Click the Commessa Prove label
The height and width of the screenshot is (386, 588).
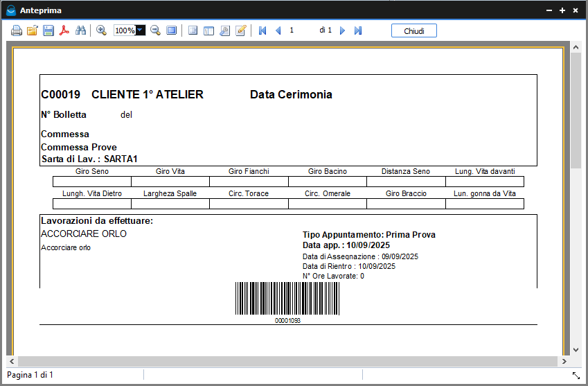tap(79, 147)
